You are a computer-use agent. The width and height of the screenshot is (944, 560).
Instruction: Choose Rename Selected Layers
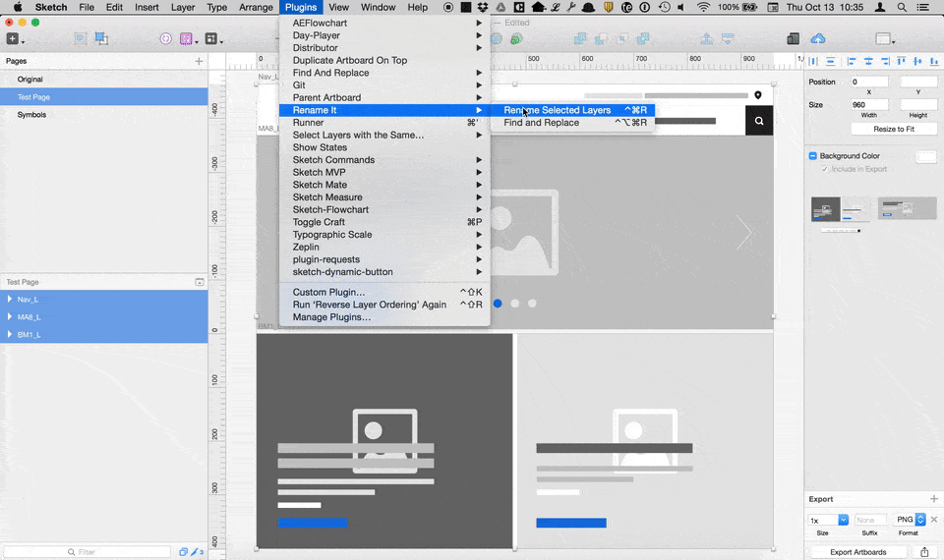click(573, 110)
